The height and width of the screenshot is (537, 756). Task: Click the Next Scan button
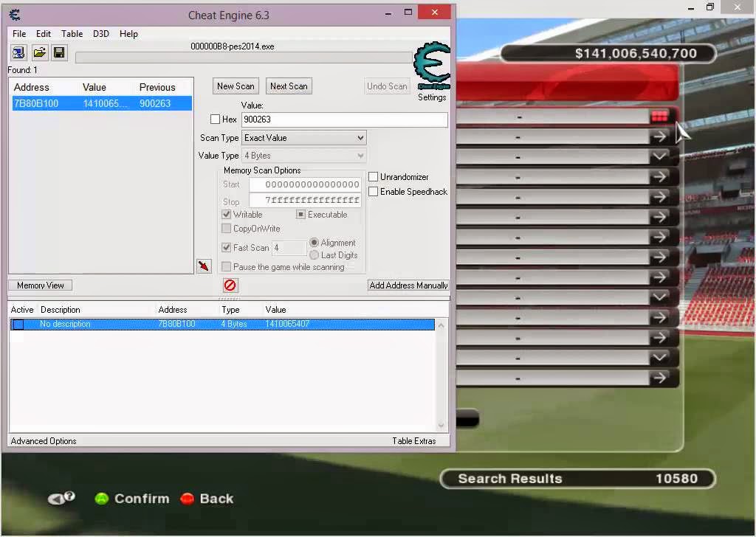(289, 86)
